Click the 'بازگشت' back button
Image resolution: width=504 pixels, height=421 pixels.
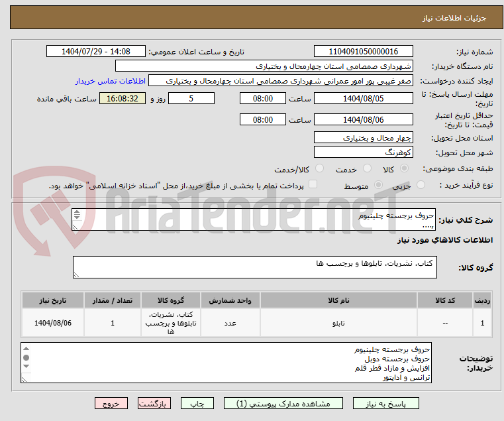click(x=154, y=403)
